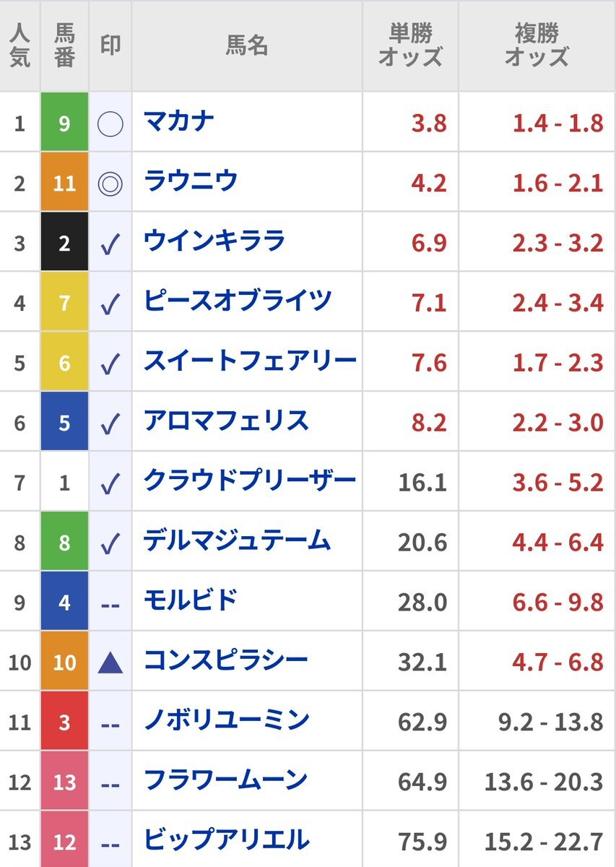Sort by the 人気 column header
Image resolution: width=616 pixels, height=867 pixels.
(20, 46)
